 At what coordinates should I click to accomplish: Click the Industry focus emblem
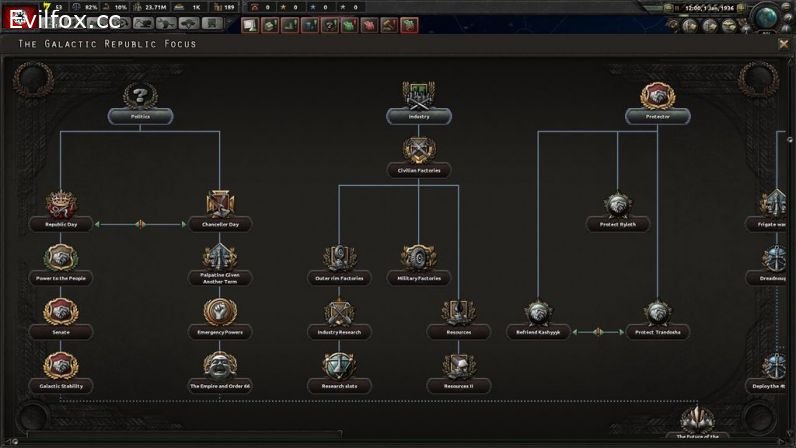418,98
